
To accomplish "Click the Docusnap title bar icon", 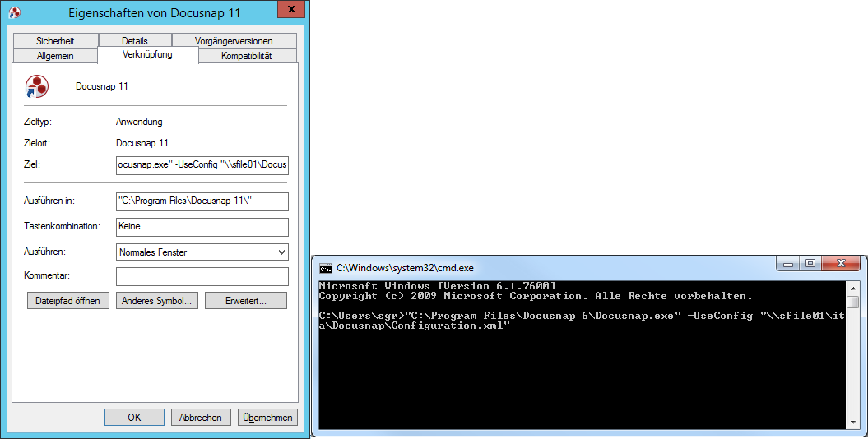I will [x=15, y=12].
